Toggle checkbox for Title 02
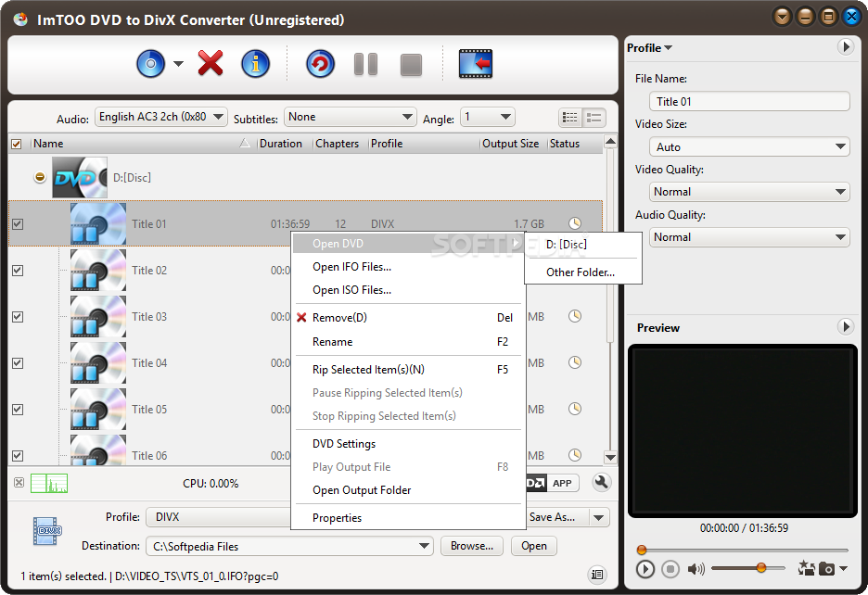 (18, 271)
